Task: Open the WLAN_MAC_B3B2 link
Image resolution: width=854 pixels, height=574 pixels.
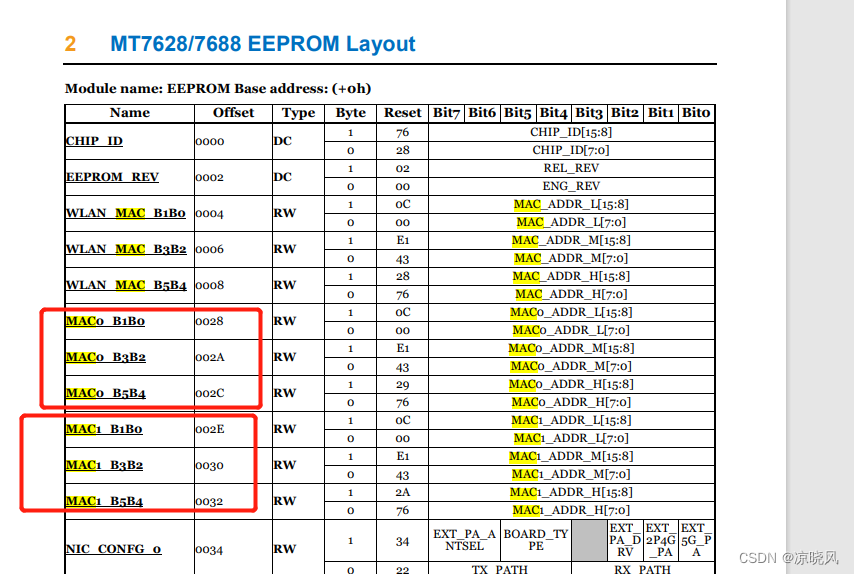Action: [x=126, y=249]
